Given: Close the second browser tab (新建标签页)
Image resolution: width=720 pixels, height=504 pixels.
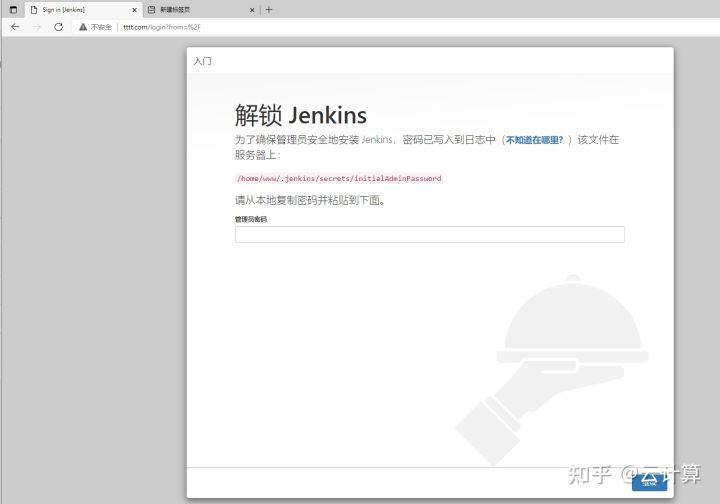Looking at the screenshot, I should (252, 10).
